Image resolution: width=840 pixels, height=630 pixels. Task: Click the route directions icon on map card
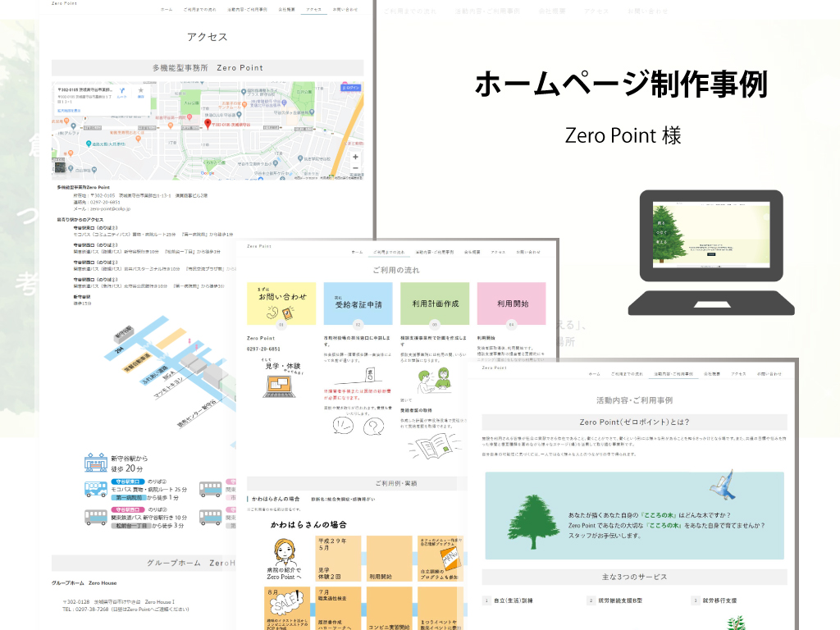click(x=122, y=90)
